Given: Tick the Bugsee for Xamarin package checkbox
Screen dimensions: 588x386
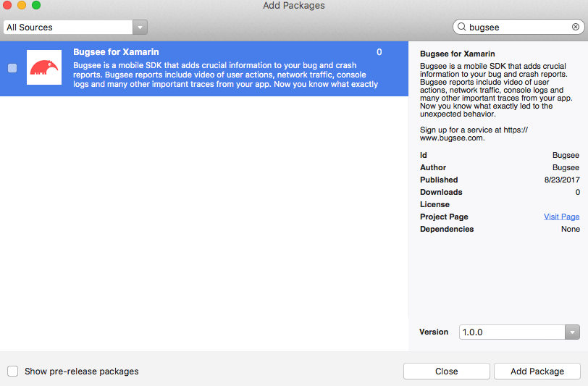Looking at the screenshot, I should click(x=12, y=68).
